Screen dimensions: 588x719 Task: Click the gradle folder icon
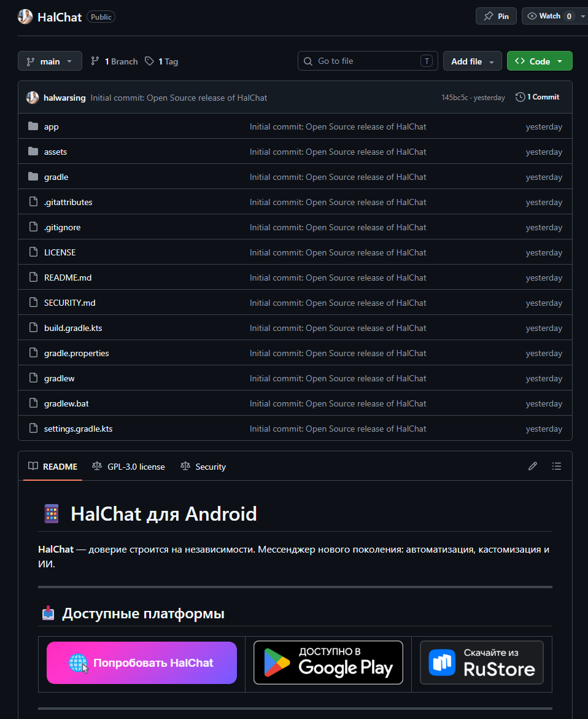pos(33,177)
